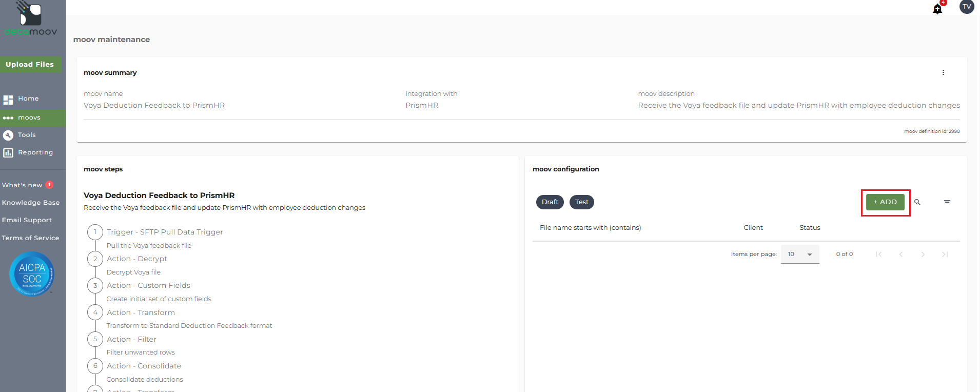
Task: Click Action - Filter step
Action: [x=131, y=339]
